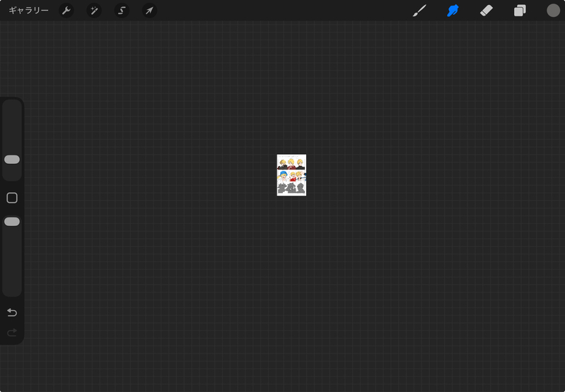Activate the Selection S-shaped tool
Image resolution: width=565 pixels, height=392 pixels.
[x=122, y=11]
